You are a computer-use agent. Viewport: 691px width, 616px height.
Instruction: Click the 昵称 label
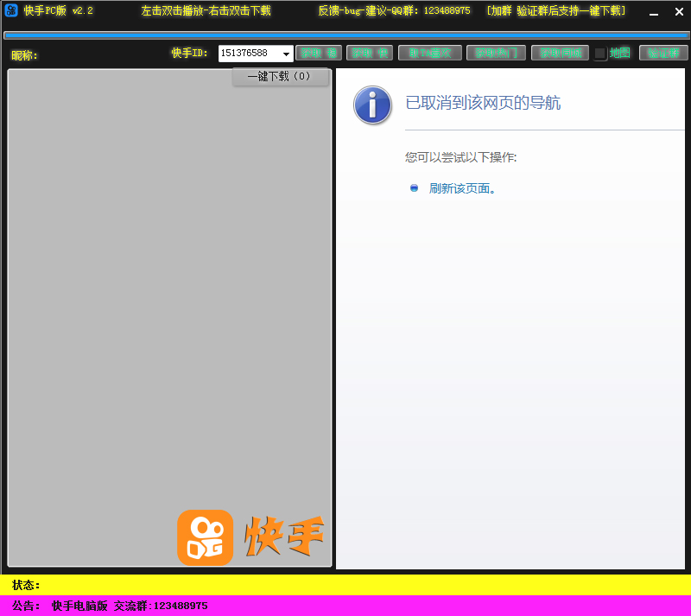pyautogui.click(x=24, y=55)
